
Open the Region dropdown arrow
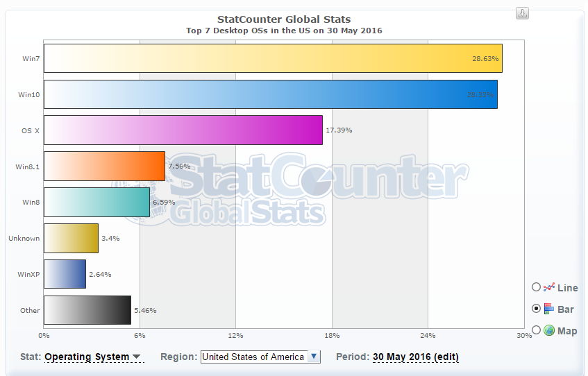314,357
